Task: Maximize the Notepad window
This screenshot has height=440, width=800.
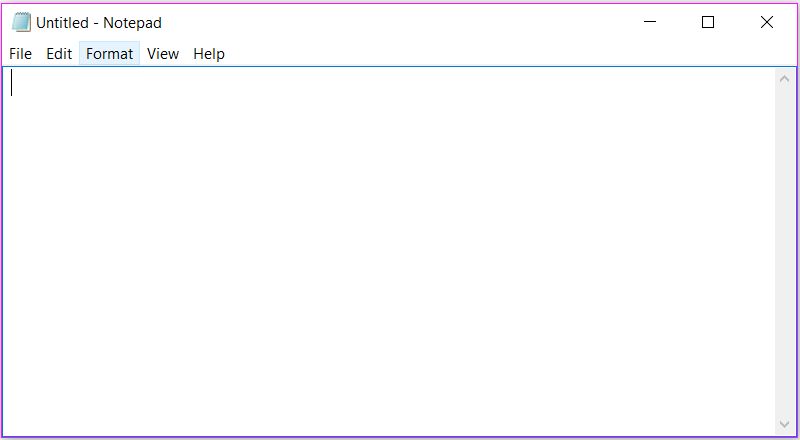Action: (x=708, y=22)
